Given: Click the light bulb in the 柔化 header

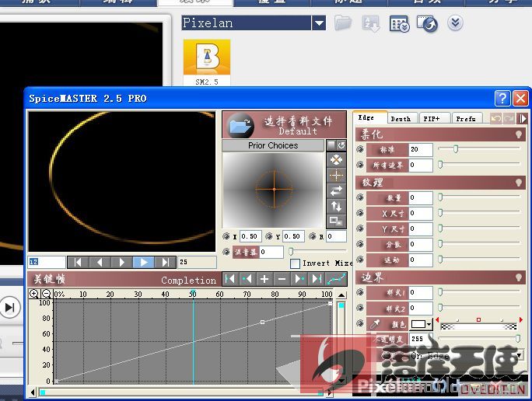Looking at the screenshot, I should click(x=519, y=134).
